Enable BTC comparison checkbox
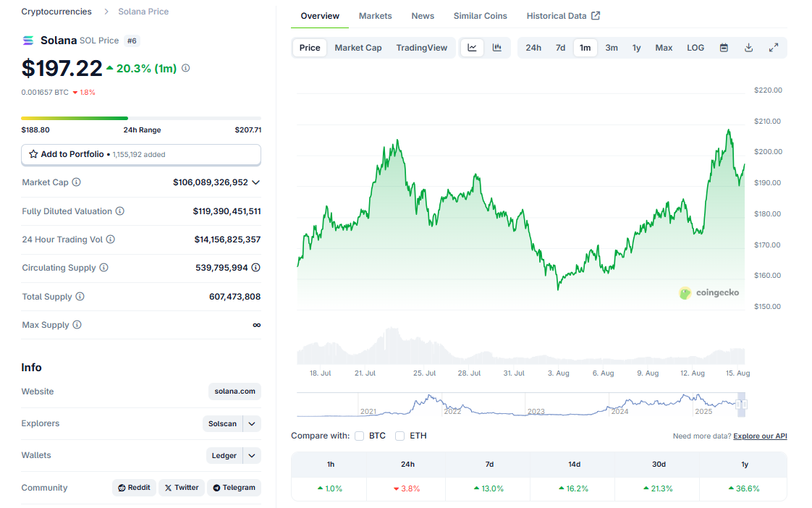Image resolution: width=812 pixels, height=508 pixels. tap(360, 436)
